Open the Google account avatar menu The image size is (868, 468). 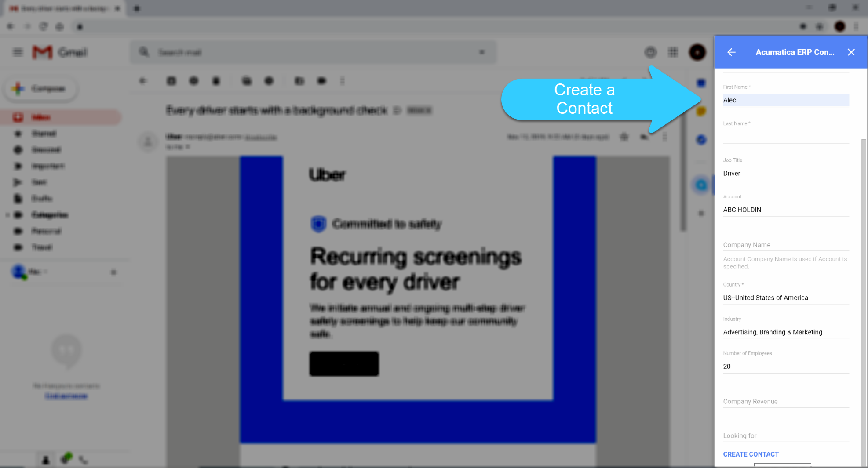(697, 52)
